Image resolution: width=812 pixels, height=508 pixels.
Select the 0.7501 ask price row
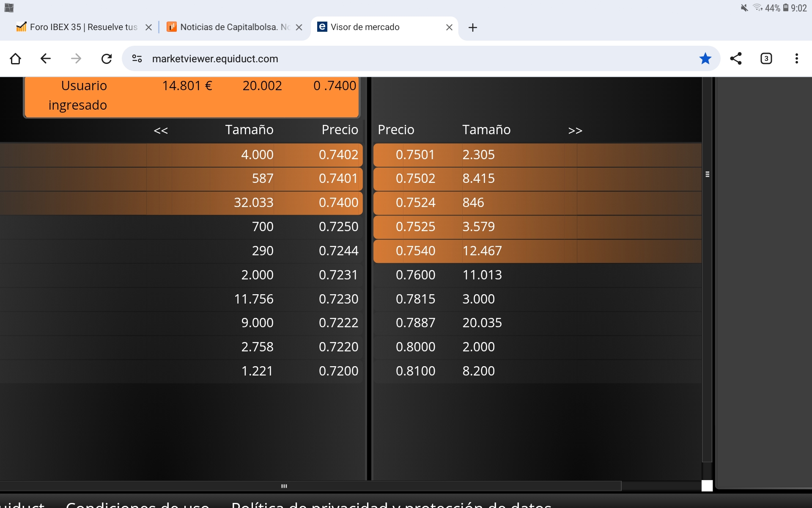[x=537, y=155]
